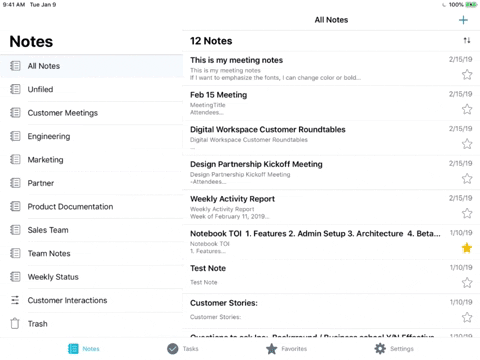Switch to the Tasks tab
The width and height of the screenshot is (480, 360).
(183, 349)
